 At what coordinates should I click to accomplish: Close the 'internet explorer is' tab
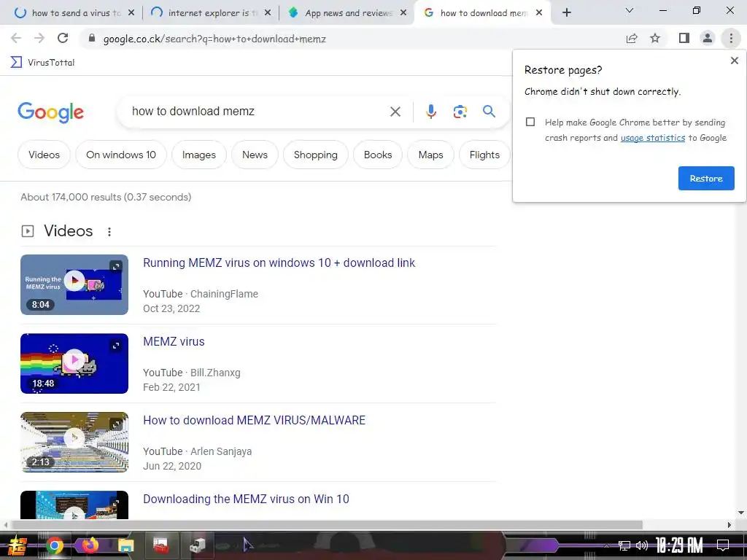coord(267,13)
